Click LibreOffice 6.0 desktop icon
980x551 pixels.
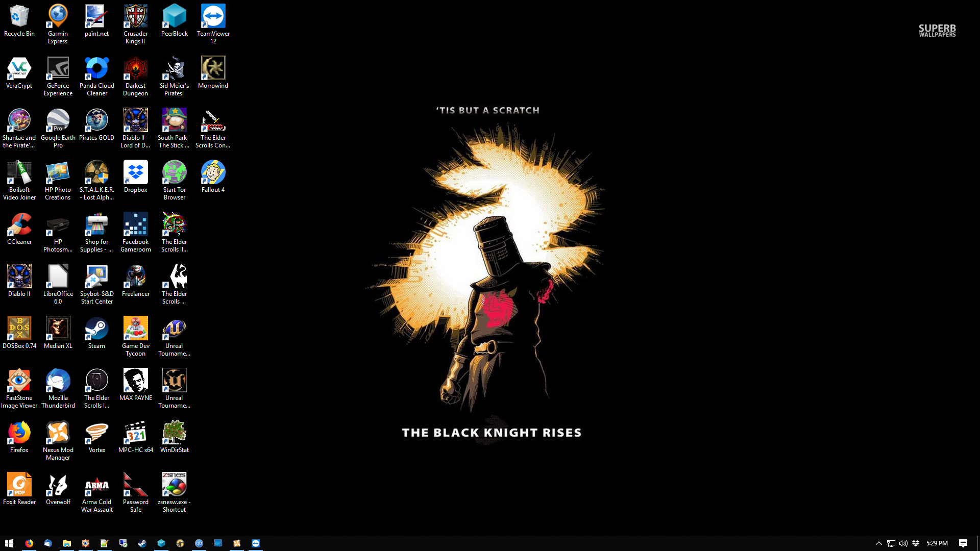(x=58, y=285)
